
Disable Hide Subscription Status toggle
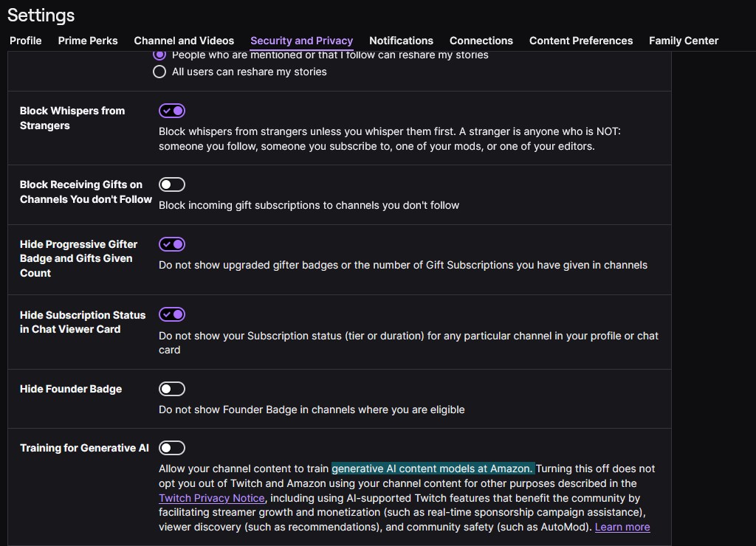tap(172, 314)
